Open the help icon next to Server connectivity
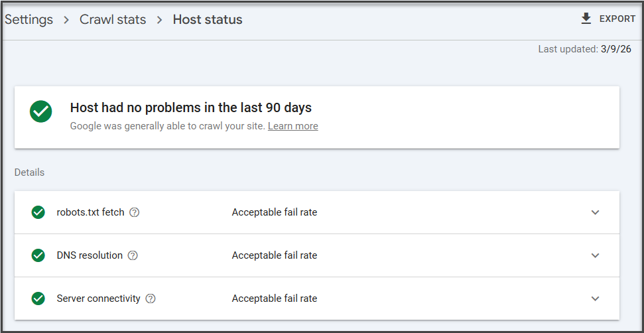This screenshot has width=644, height=333. tap(151, 299)
